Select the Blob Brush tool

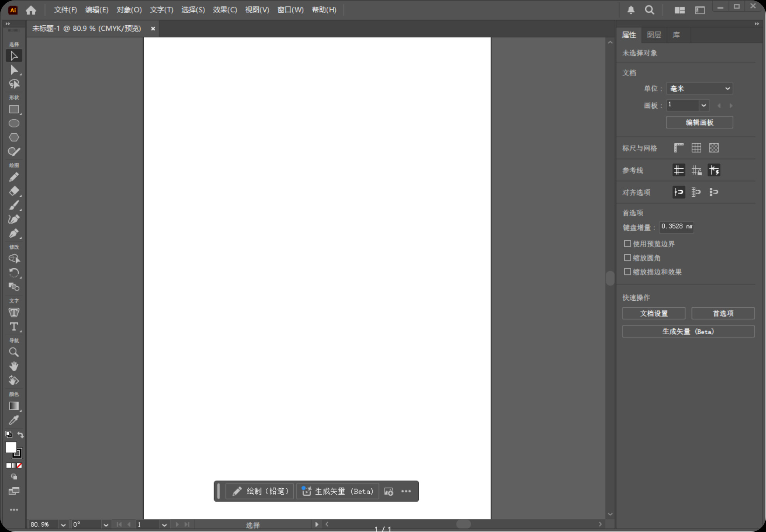(14, 151)
